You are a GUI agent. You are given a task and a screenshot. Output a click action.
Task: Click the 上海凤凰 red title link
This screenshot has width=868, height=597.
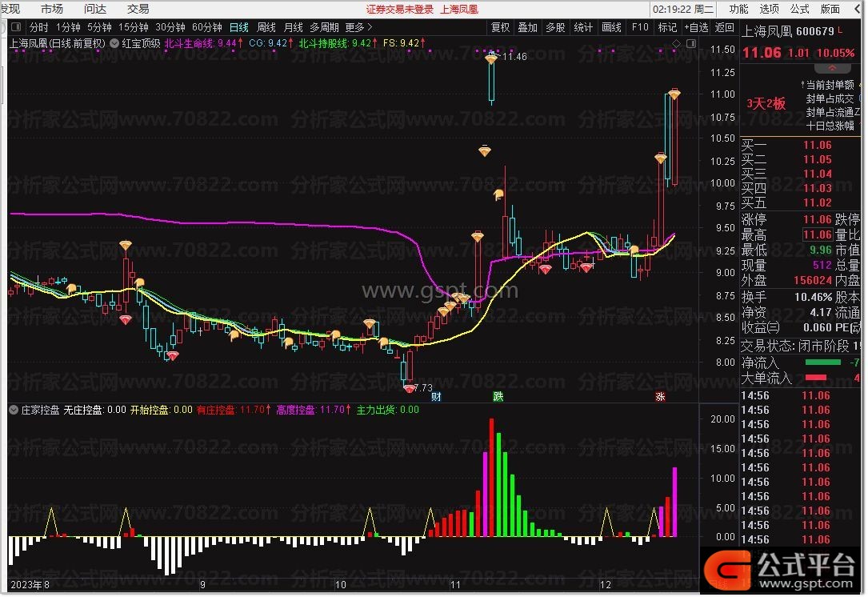(459, 10)
